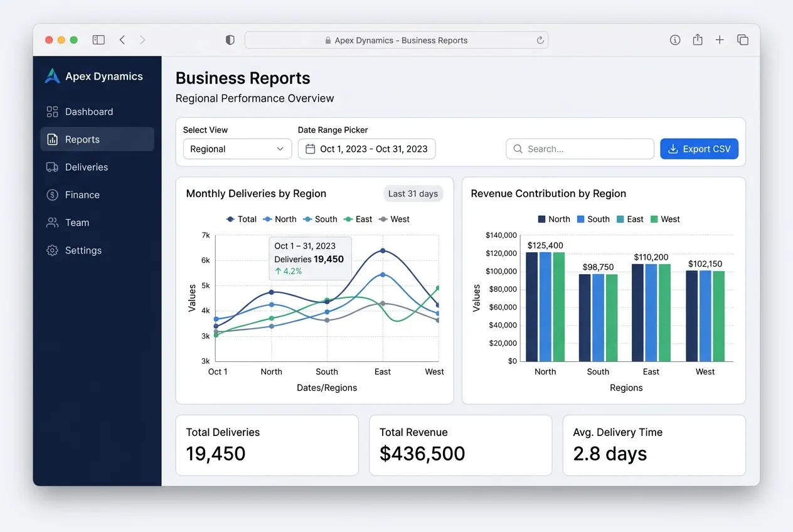Click the Total line peak point at East
The height and width of the screenshot is (532, 793).
click(x=383, y=251)
